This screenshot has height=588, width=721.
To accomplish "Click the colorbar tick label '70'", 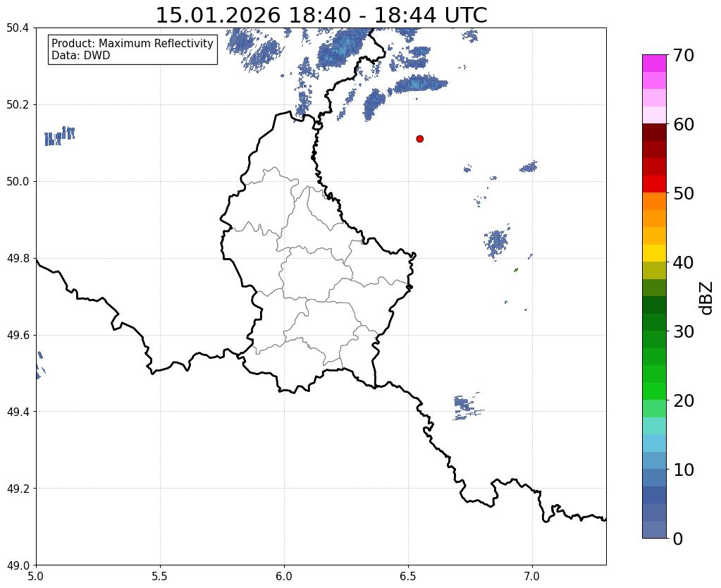I will (684, 55).
